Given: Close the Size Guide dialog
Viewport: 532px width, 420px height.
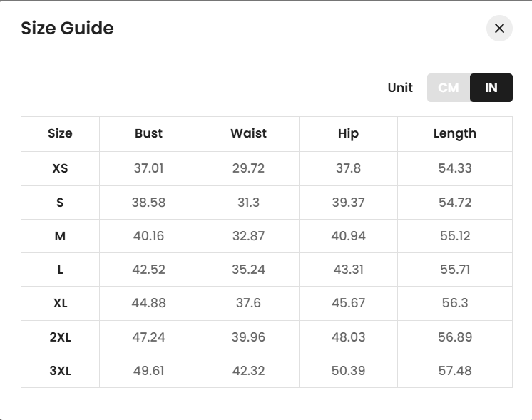Looking at the screenshot, I should 499,29.
